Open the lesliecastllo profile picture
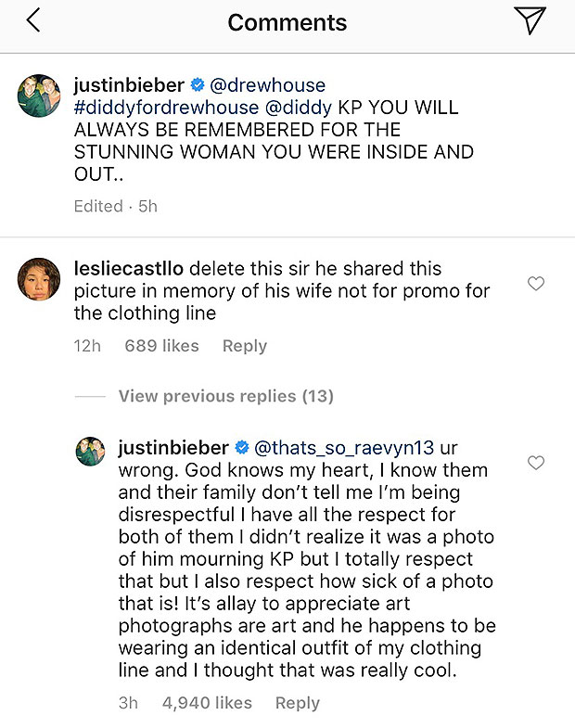Screen dimensions: 575x728 click(x=38, y=278)
